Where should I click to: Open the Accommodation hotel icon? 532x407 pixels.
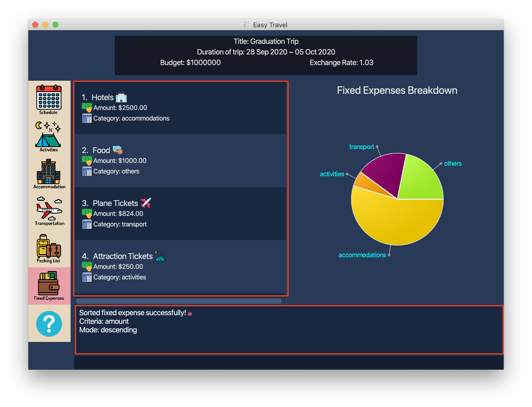pos(49,174)
